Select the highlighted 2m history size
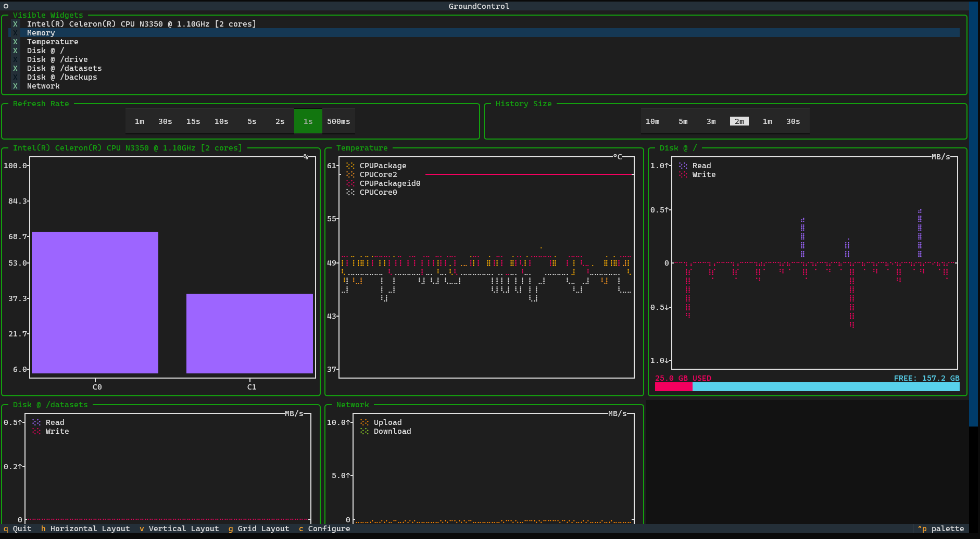This screenshot has width=980, height=539. (x=739, y=121)
